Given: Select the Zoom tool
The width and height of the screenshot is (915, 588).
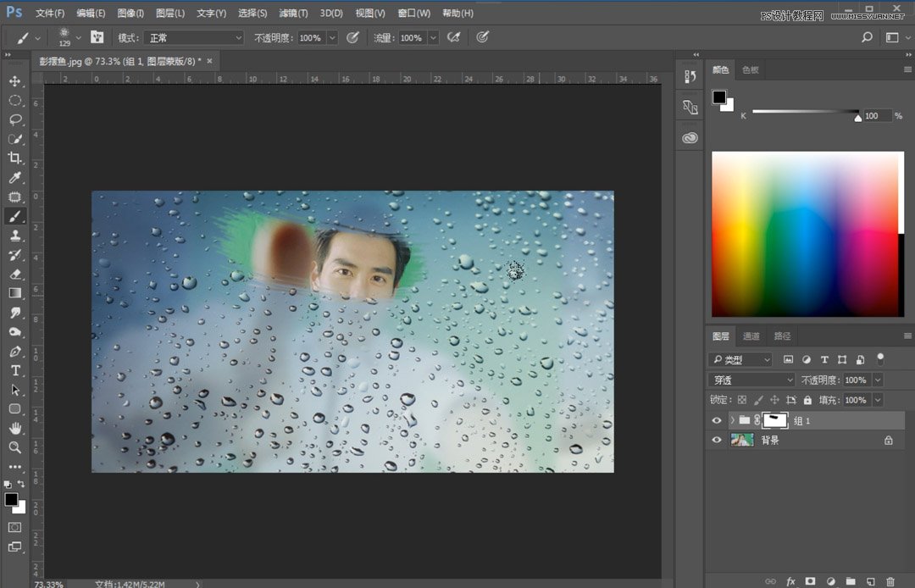Looking at the screenshot, I should (14, 447).
